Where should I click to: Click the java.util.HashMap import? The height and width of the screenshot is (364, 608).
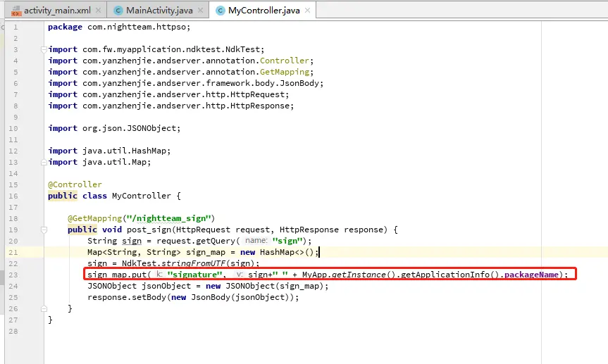click(x=109, y=151)
